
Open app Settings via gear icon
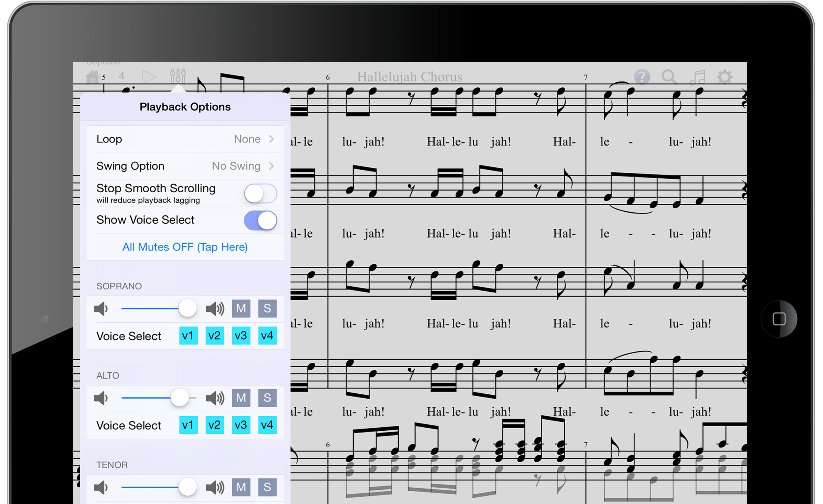pyautogui.click(x=725, y=77)
